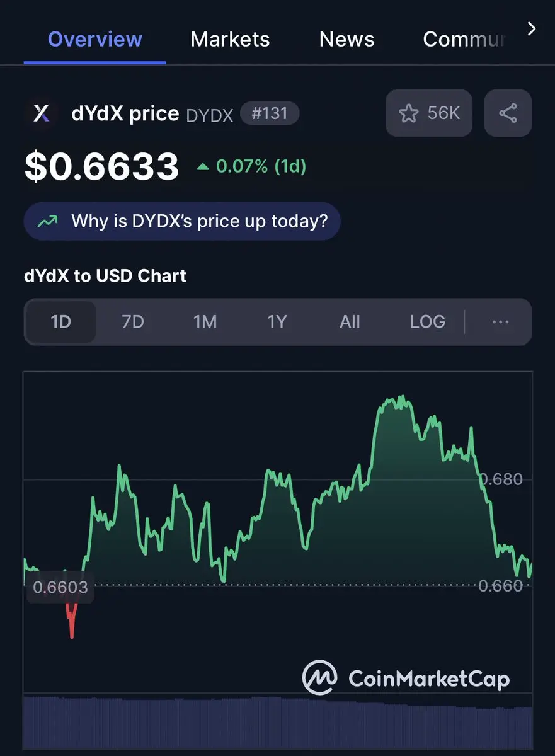
Task: Select the Overview tab
Action: (x=95, y=39)
